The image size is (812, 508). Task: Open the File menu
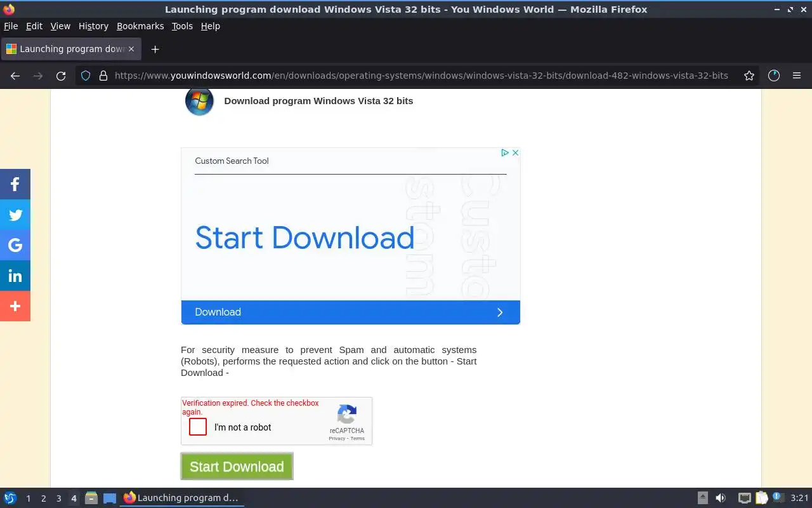[x=11, y=26]
